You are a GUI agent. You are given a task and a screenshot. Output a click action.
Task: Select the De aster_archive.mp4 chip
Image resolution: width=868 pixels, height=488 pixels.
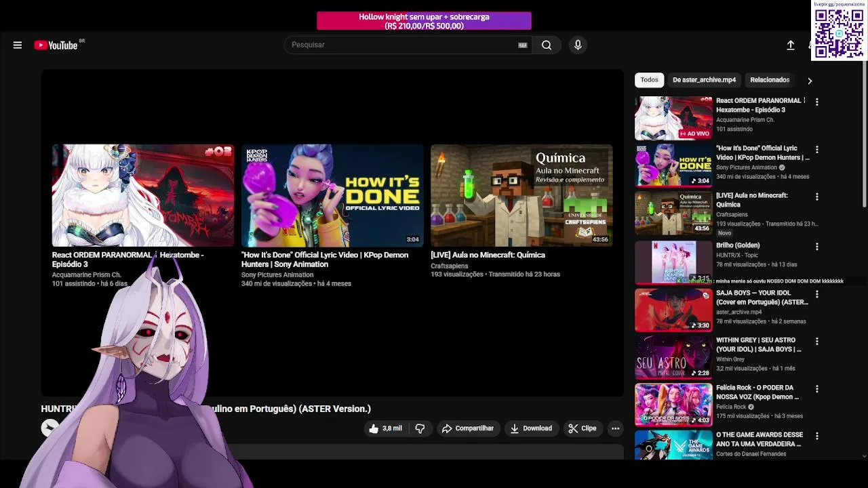click(x=704, y=80)
